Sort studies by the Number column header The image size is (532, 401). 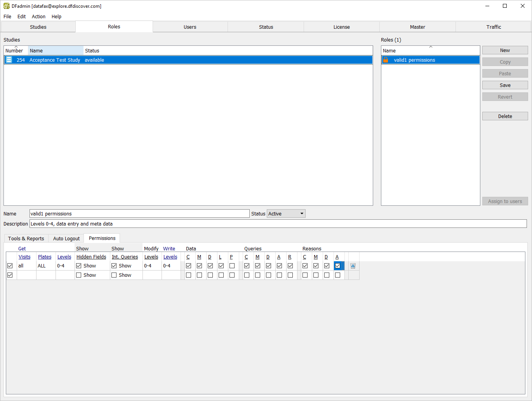click(x=14, y=51)
